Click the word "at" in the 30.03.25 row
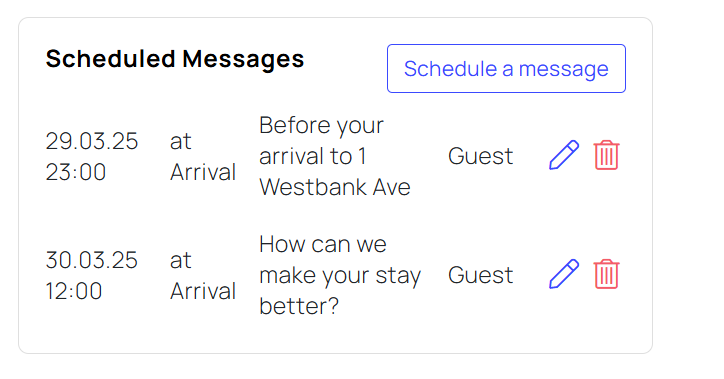 [x=181, y=260]
